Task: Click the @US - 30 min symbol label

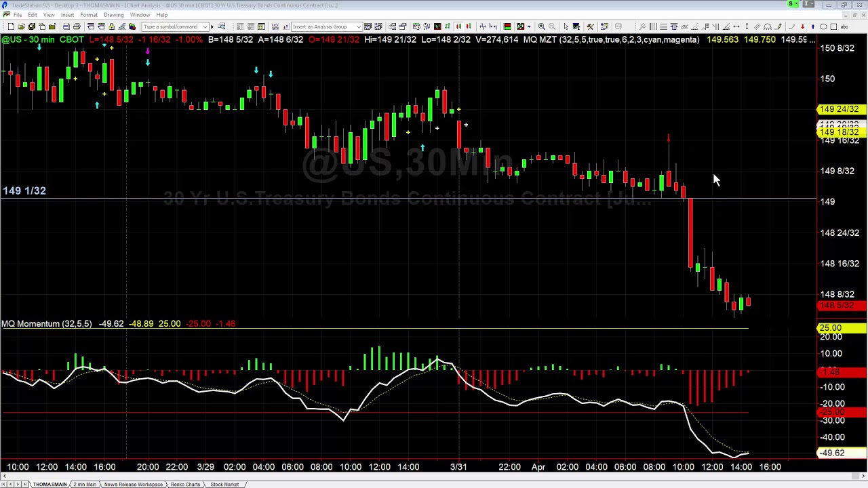Action: point(28,39)
